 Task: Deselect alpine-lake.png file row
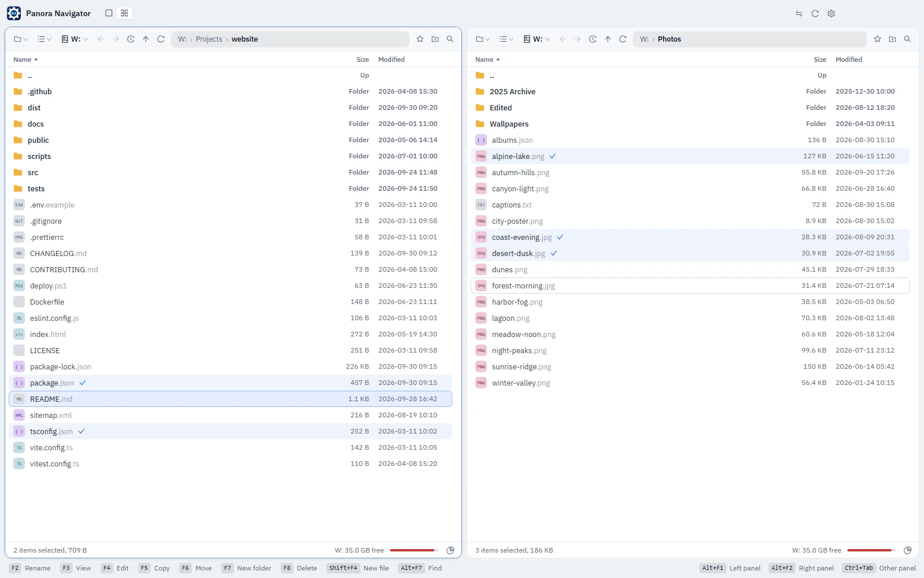690,156
